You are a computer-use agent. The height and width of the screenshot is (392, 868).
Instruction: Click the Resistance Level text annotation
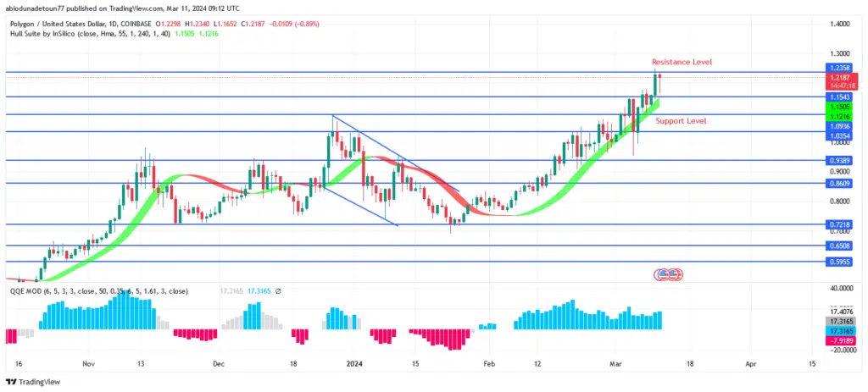682,62
